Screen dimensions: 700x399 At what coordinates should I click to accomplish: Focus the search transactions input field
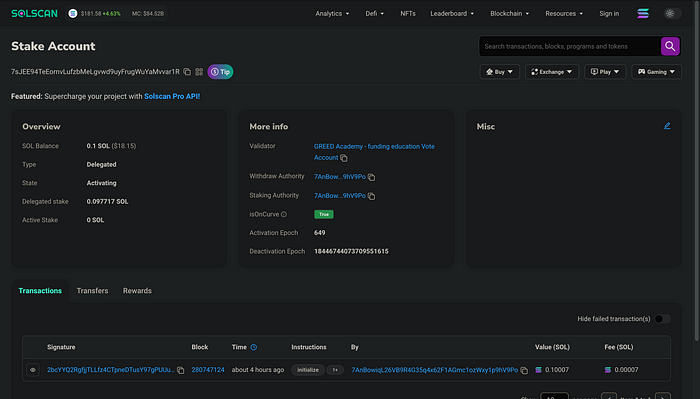point(570,46)
